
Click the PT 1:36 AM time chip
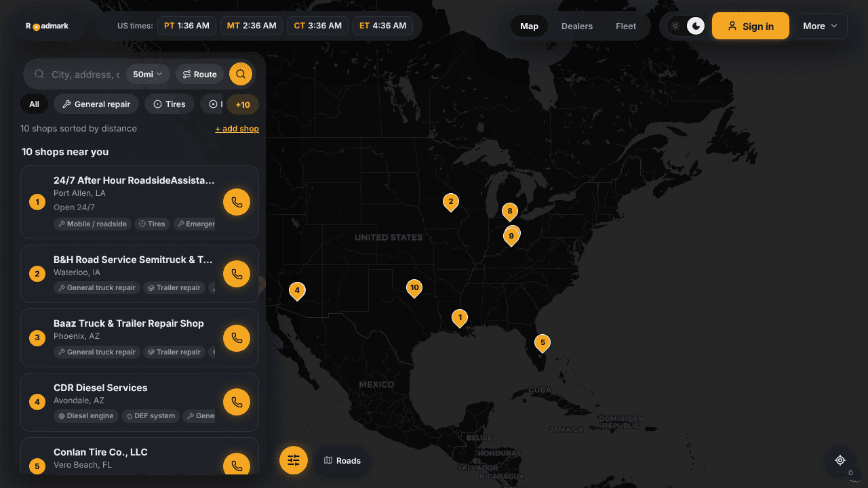click(x=186, y=26)
